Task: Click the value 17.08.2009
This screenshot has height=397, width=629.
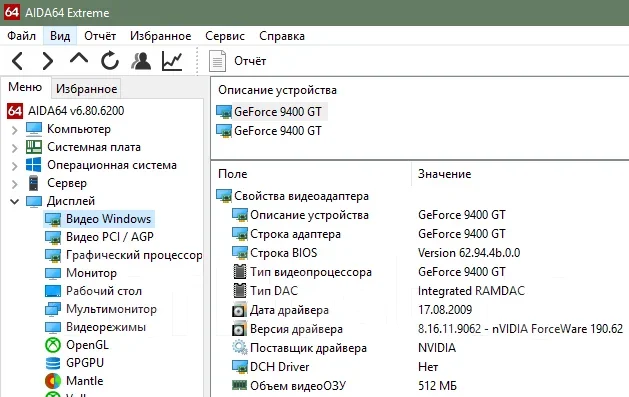Action: tap(445, 310)
